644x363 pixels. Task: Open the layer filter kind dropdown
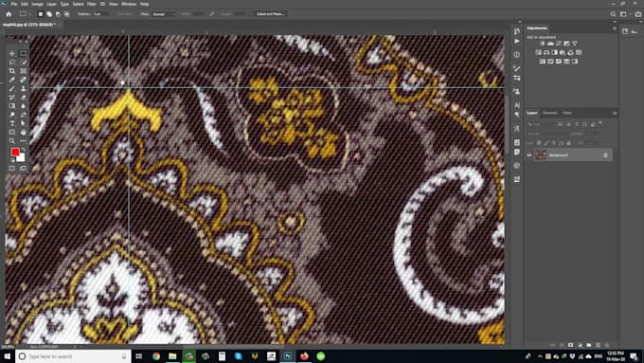pos(541,124)
